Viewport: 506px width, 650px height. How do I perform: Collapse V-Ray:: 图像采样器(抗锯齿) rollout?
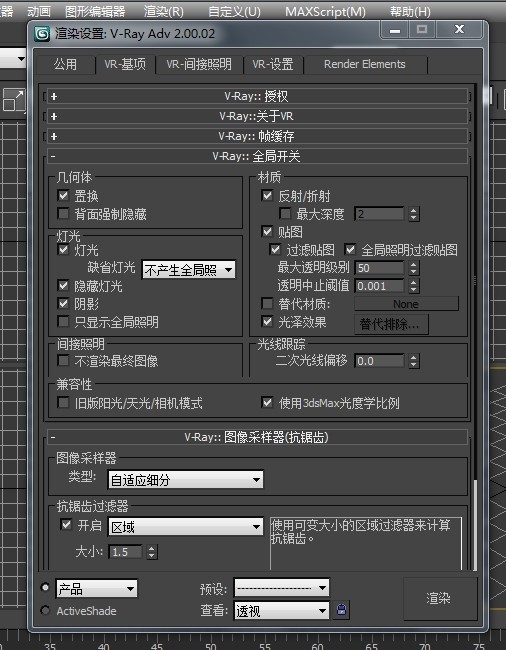coord(257,437)
